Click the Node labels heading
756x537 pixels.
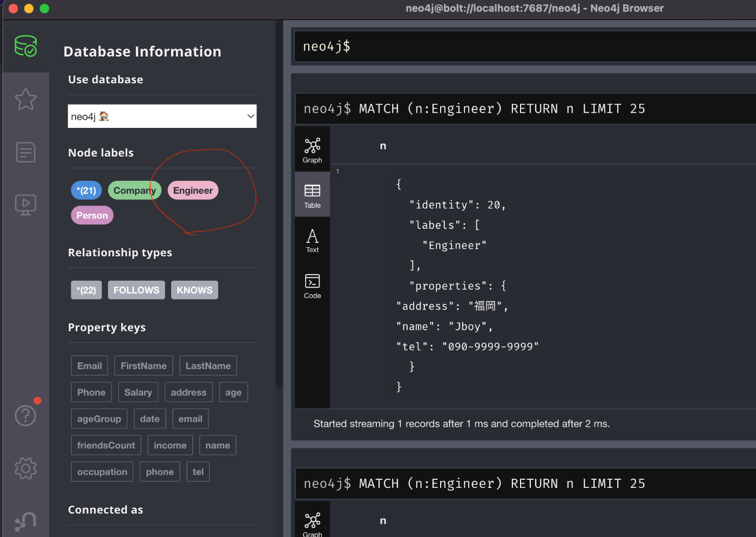(x=101, y=153)
